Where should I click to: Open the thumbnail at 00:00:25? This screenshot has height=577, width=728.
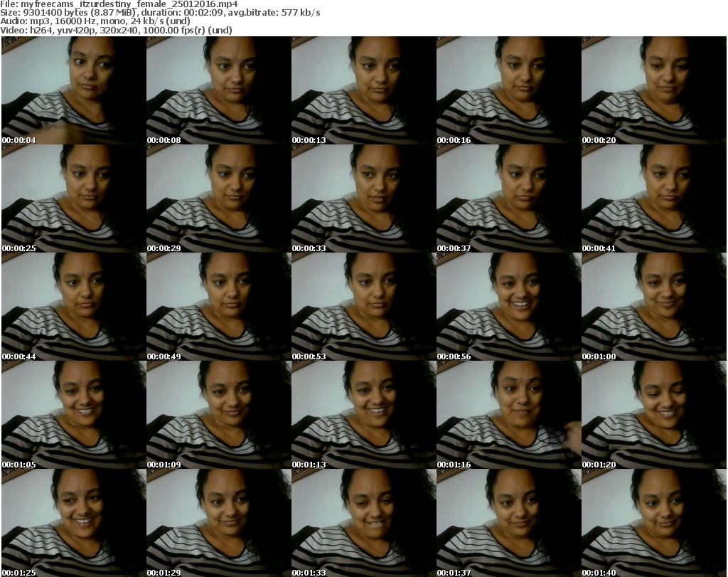coord(74,198)
